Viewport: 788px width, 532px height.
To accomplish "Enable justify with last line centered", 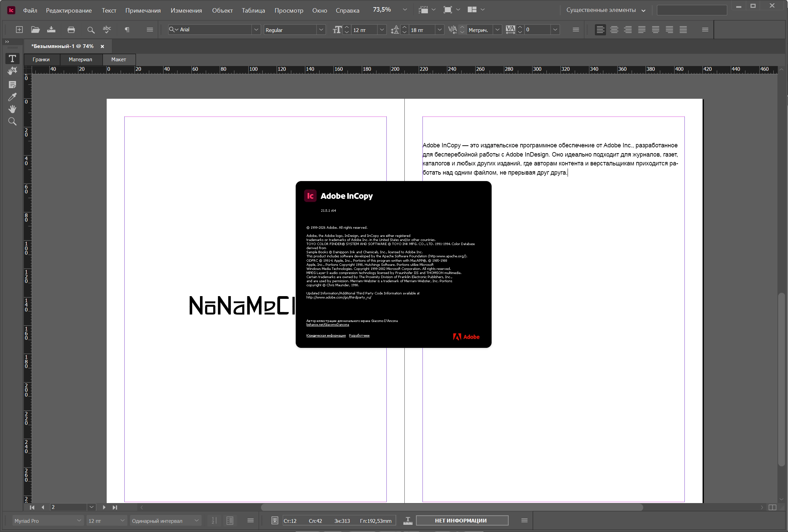I will coord(655,30).
